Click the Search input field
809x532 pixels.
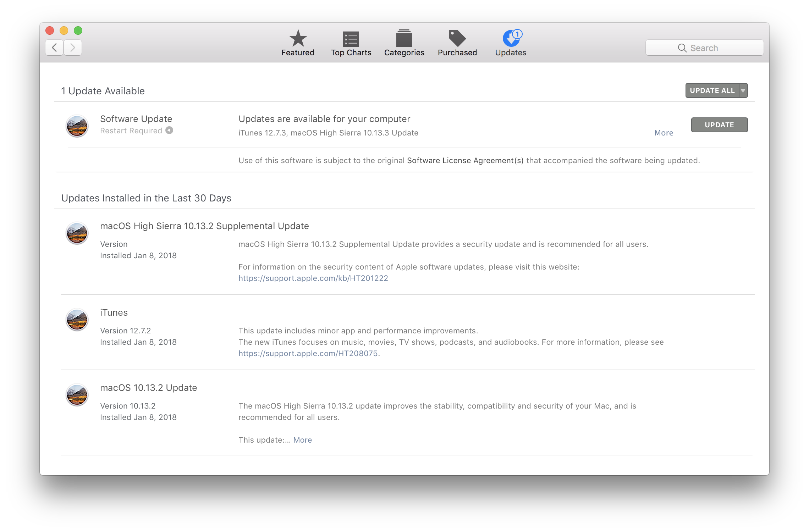click(704, 48)
